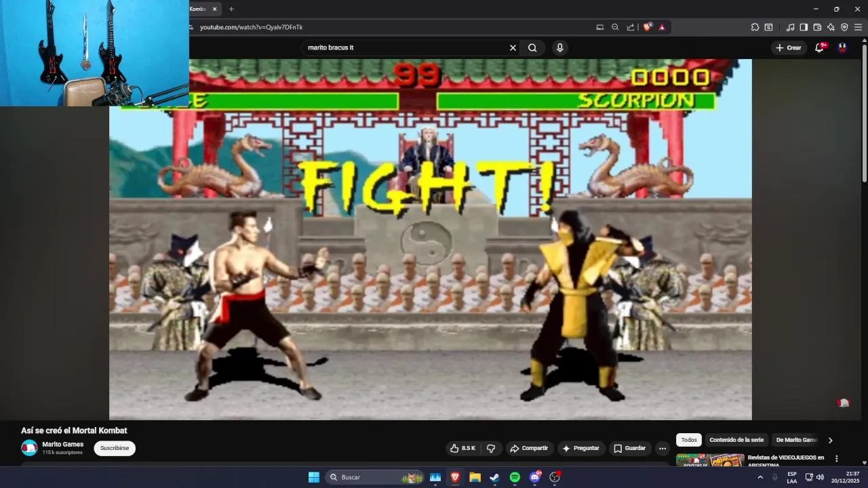Click the Crear create button
The height and width of the screenshot is (488, 868).
(789, 47)
